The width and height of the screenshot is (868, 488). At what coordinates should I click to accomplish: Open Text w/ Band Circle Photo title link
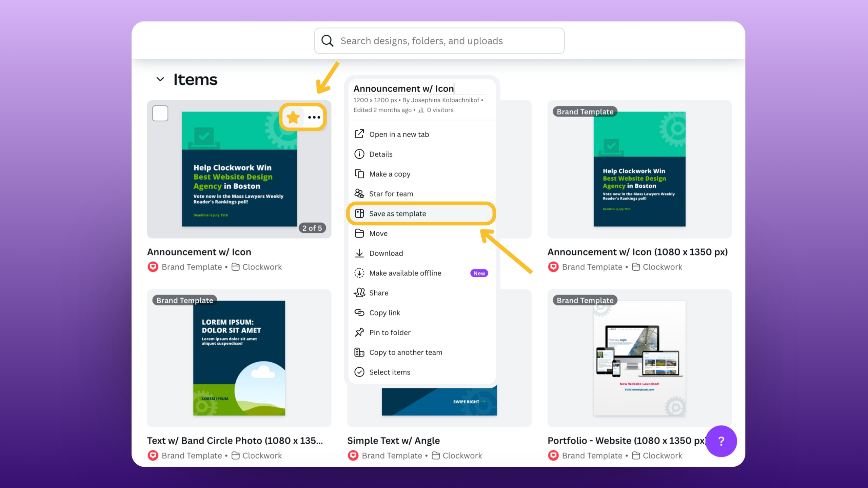click(x=235, y=441)
